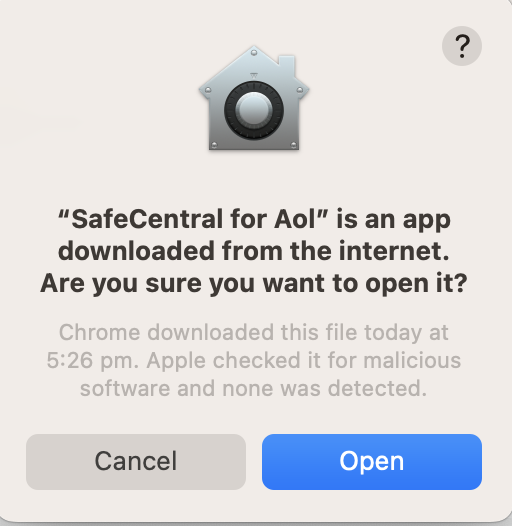Open help with the question mark button

tap(462, 46)
